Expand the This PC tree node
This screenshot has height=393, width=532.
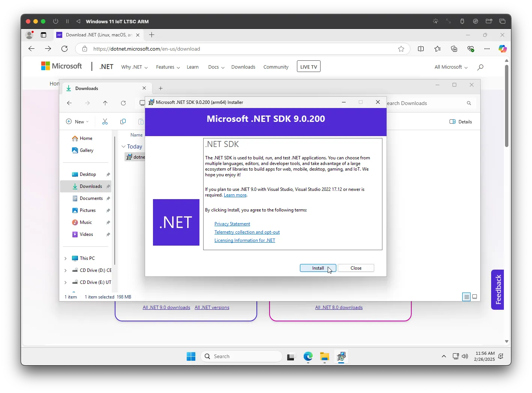pos(66,258)
